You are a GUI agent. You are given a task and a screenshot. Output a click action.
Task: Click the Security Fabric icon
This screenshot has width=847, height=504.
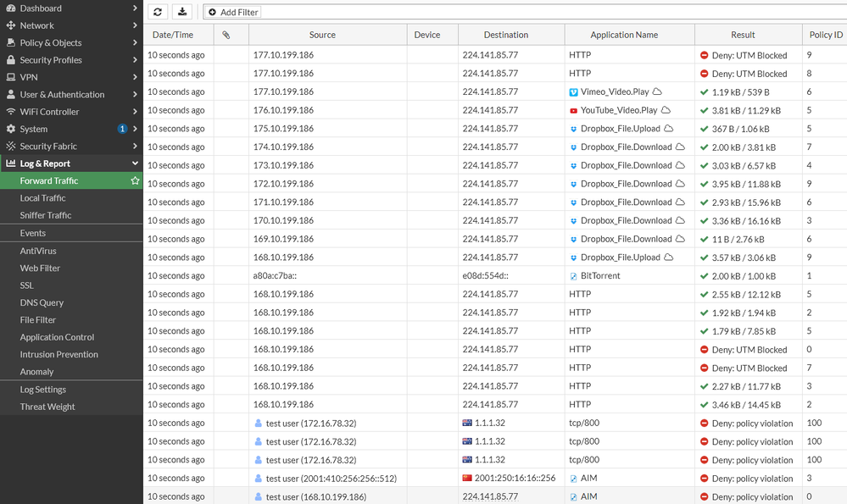(x=11, y=147)
